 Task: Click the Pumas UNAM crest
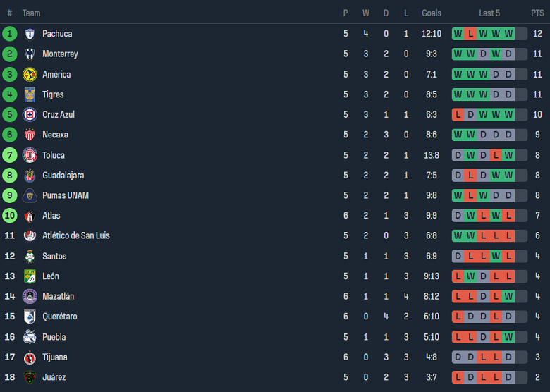click(x=30, y=195)
